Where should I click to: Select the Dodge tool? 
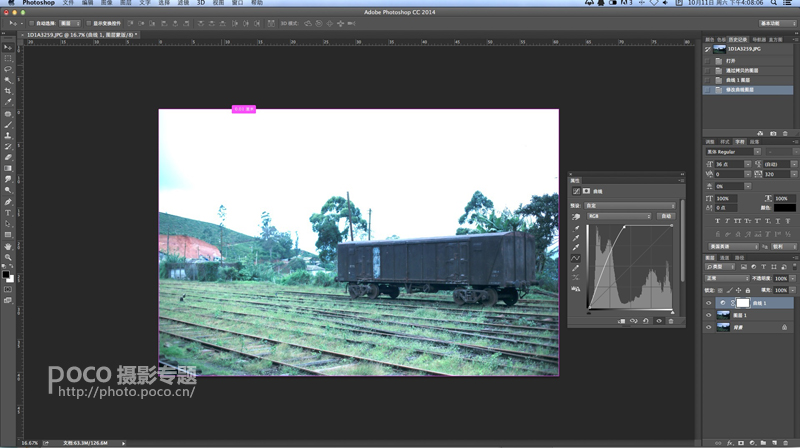coord(8,190)
